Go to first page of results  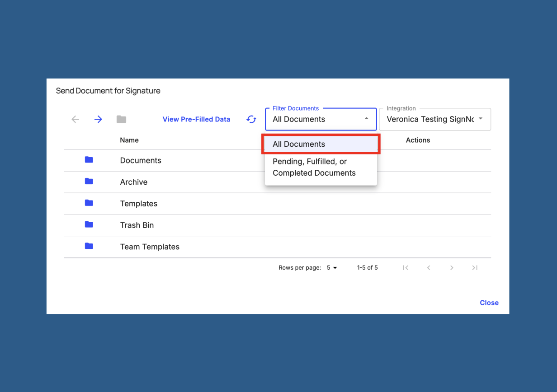406,268
